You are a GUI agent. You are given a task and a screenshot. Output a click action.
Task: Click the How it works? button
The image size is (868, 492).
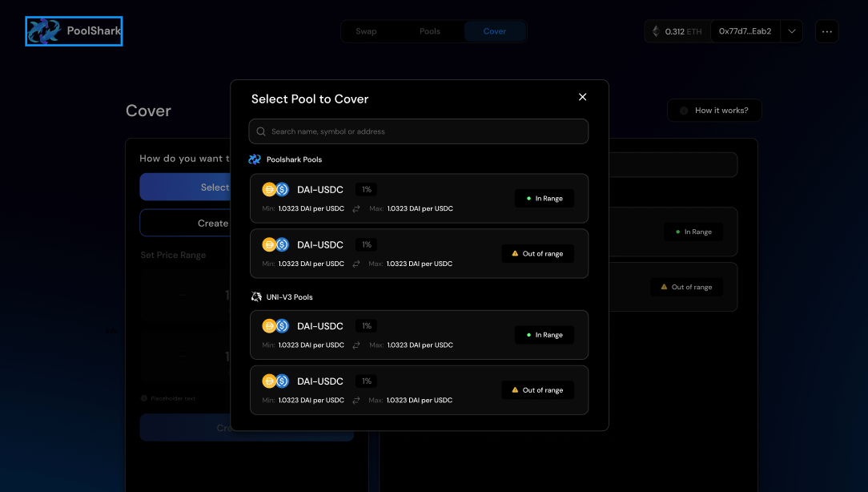point(714,111)
